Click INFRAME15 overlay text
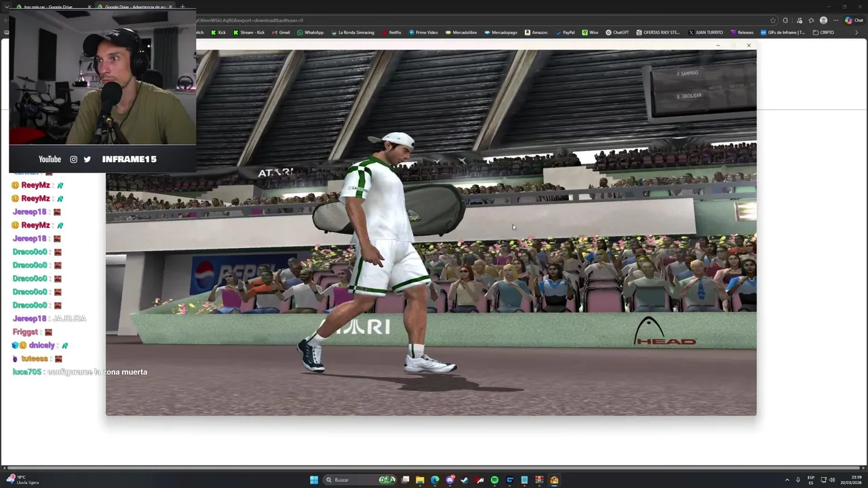This screenshot has height=488, width=868. (x=129, y=159)
